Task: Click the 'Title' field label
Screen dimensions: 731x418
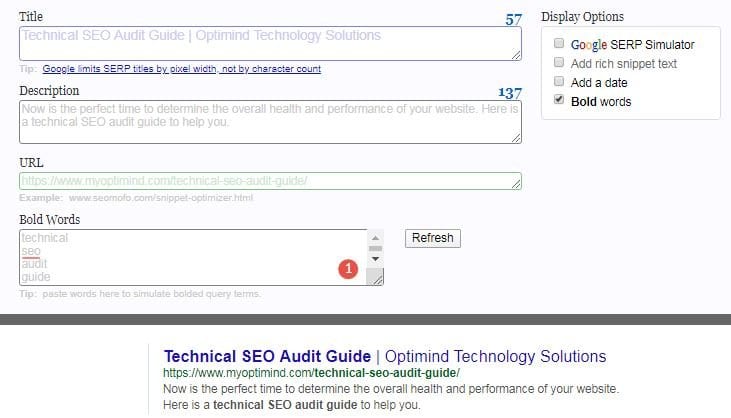Action: point(31,17)
